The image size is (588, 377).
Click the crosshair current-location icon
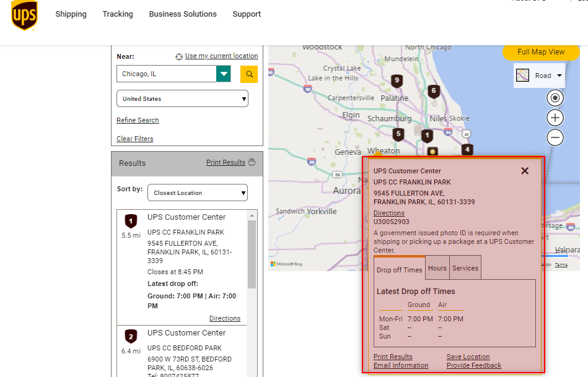(179, 56)
